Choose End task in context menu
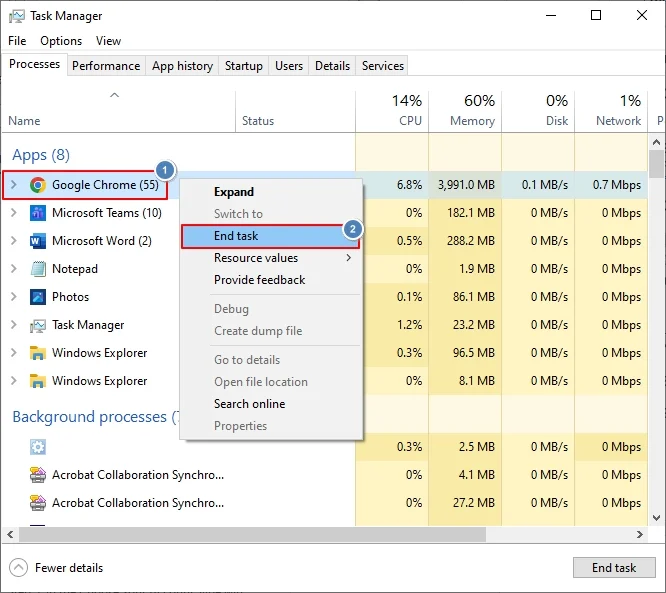 tap(236, 236)
